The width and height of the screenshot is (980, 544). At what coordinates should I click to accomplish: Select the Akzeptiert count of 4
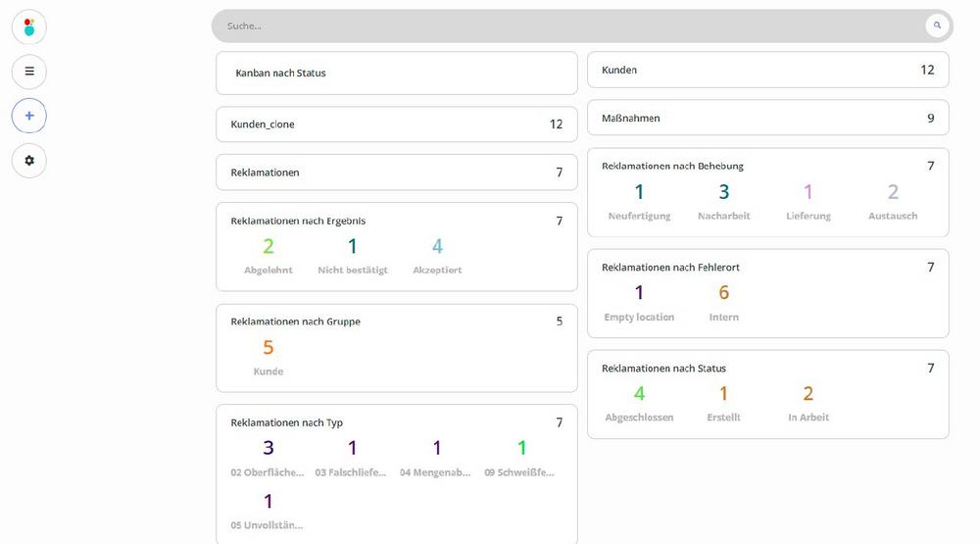point(437,247)
